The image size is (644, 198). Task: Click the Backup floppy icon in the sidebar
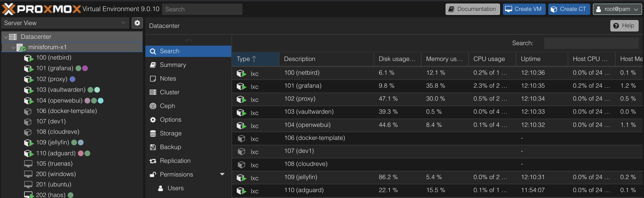(x=153, y=147)
